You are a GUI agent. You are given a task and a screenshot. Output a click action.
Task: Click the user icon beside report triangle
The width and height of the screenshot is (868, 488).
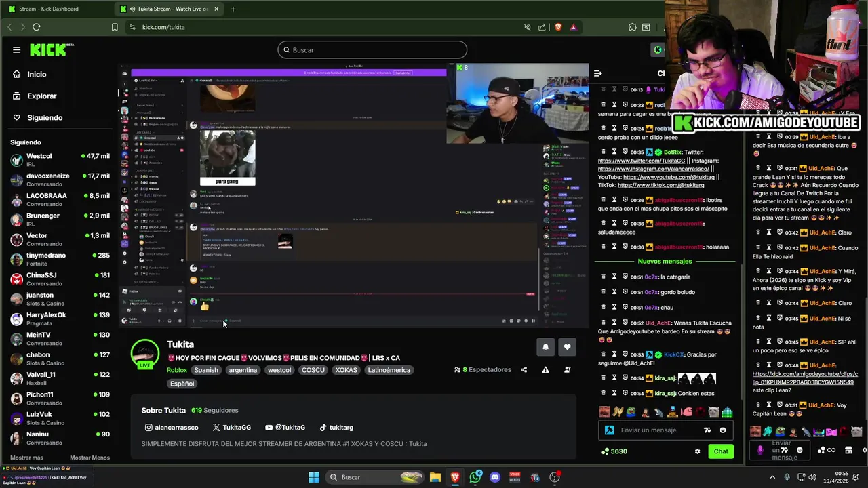point(568,370)
